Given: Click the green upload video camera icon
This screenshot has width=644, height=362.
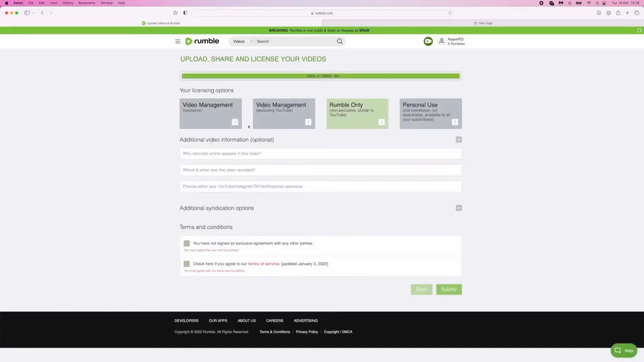Looking at the screenshot, I should pyautogui.click(x=428, y=41).
